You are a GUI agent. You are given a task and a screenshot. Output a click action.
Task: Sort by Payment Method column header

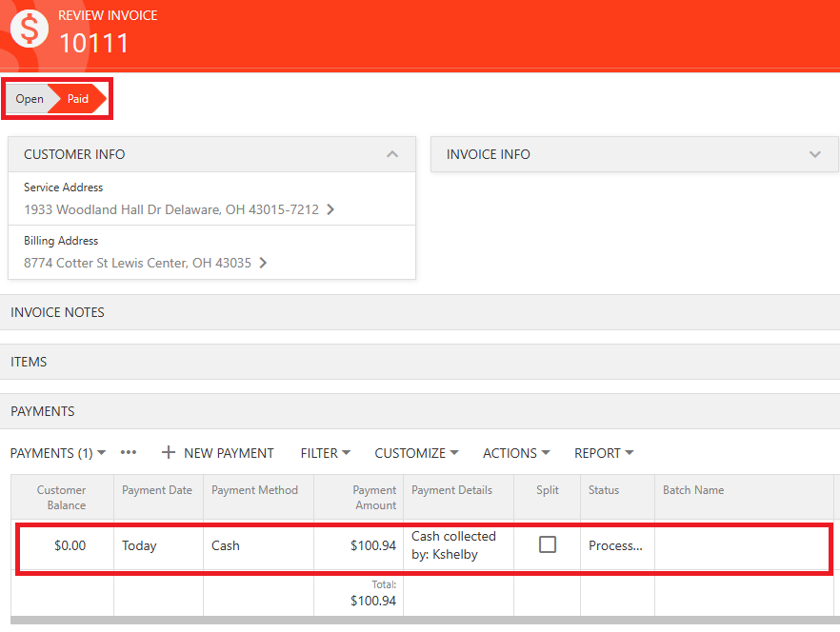[x=258, y=497]
